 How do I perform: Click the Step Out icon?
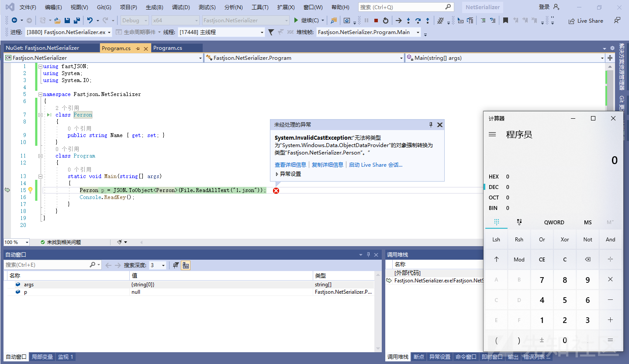point(428,21)
